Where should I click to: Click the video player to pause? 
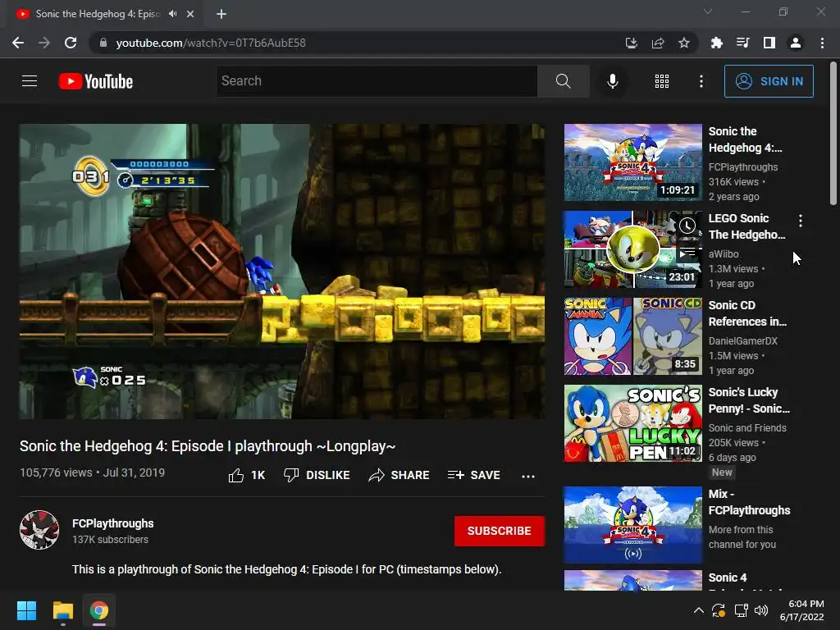click(282, 271)
